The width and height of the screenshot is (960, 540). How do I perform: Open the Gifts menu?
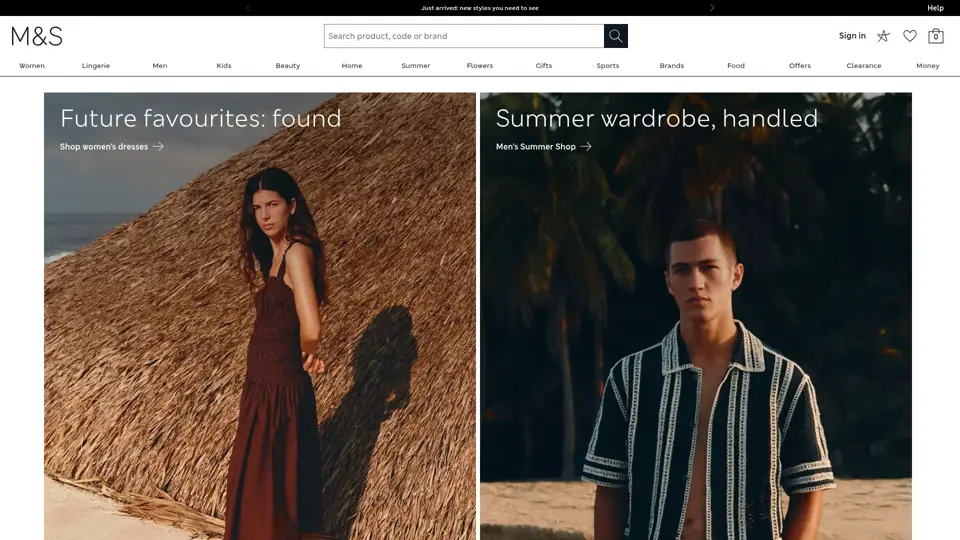544,66
